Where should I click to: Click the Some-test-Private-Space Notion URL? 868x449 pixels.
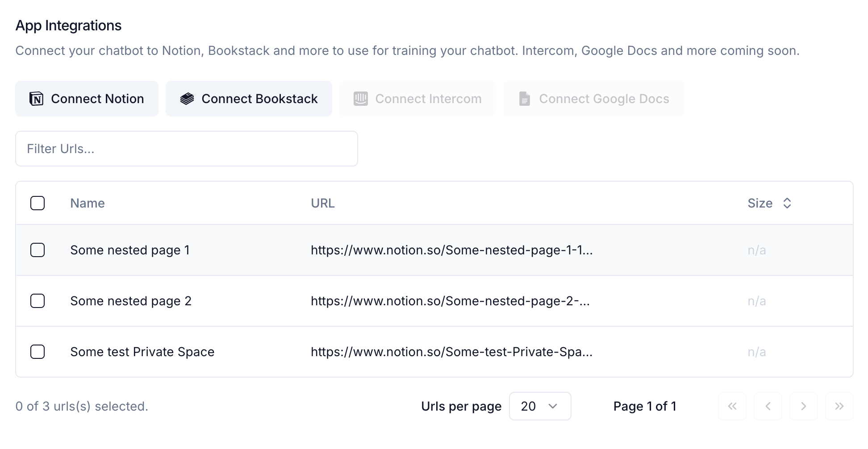tap(451, 352)
